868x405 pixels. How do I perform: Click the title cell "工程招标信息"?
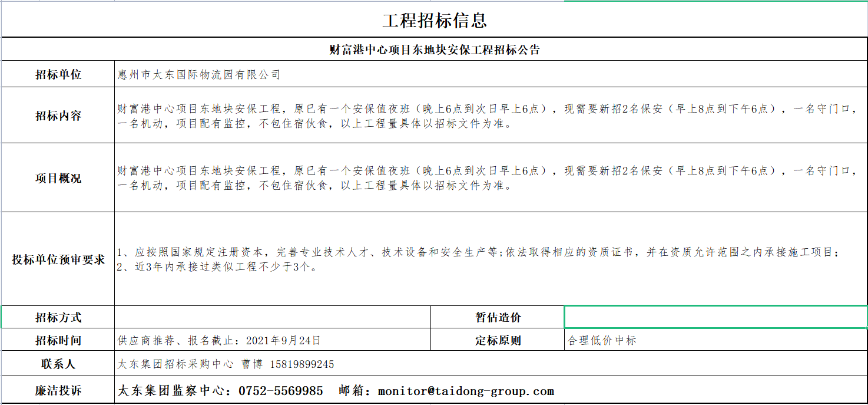[x=434, y=21]
